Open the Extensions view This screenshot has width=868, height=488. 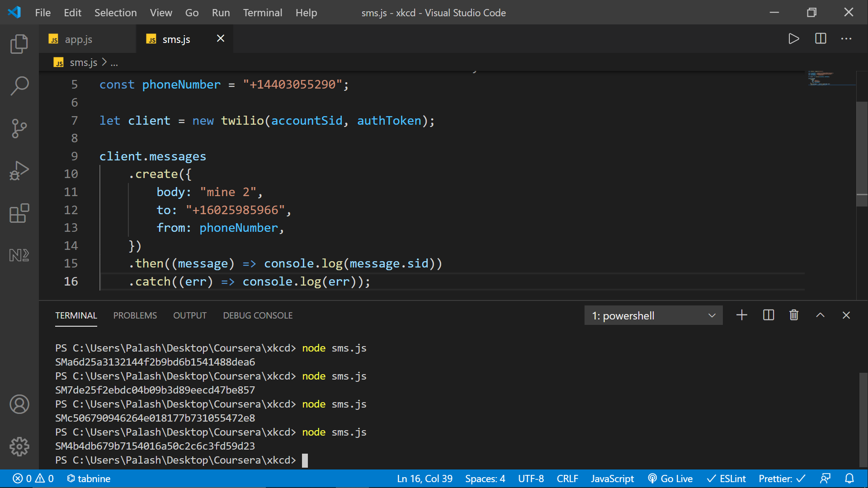coord(19,213)
